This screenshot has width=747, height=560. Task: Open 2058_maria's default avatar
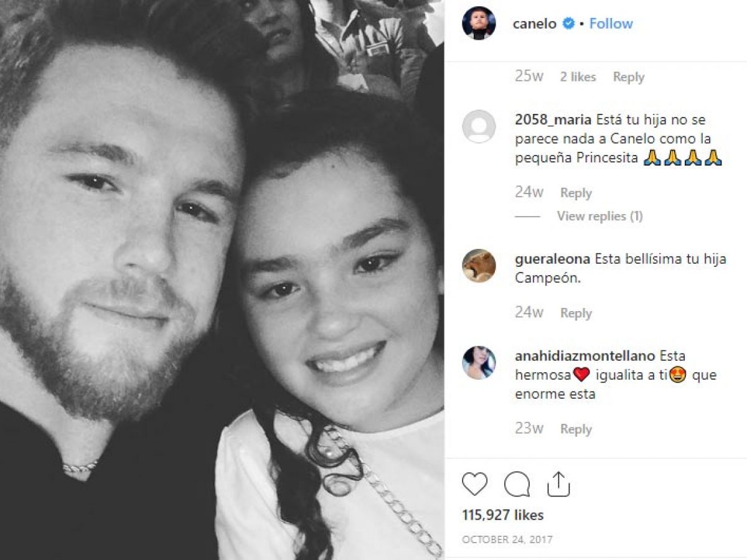(x=479, y=126)
